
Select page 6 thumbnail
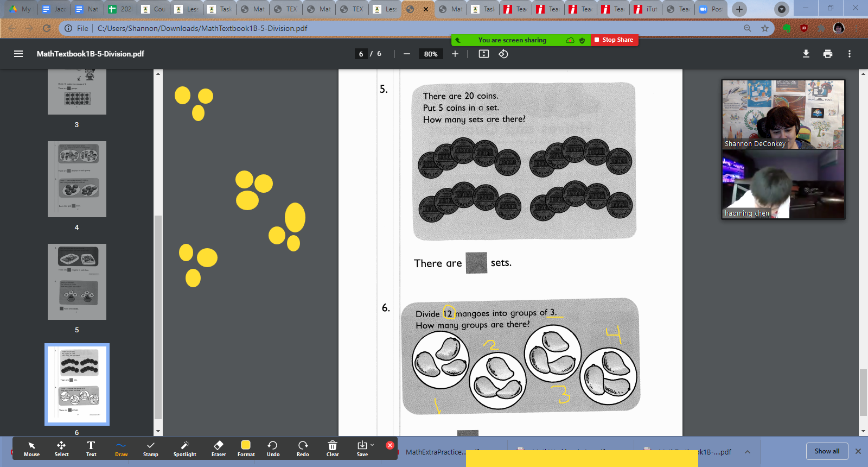tap(77, 384)
